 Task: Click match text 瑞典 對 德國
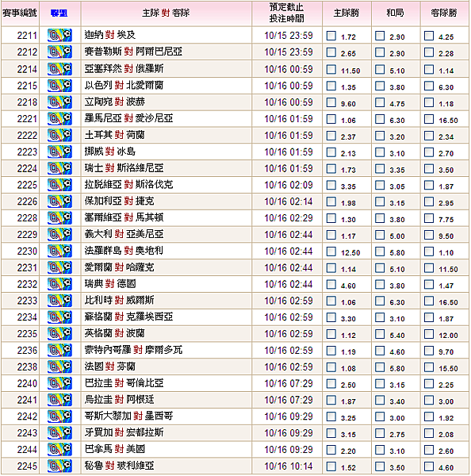[x=110, y=284]
